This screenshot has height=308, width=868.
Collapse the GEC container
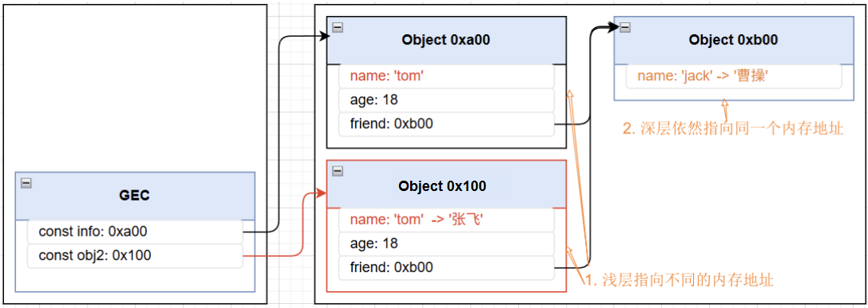(x=26, y=183)
